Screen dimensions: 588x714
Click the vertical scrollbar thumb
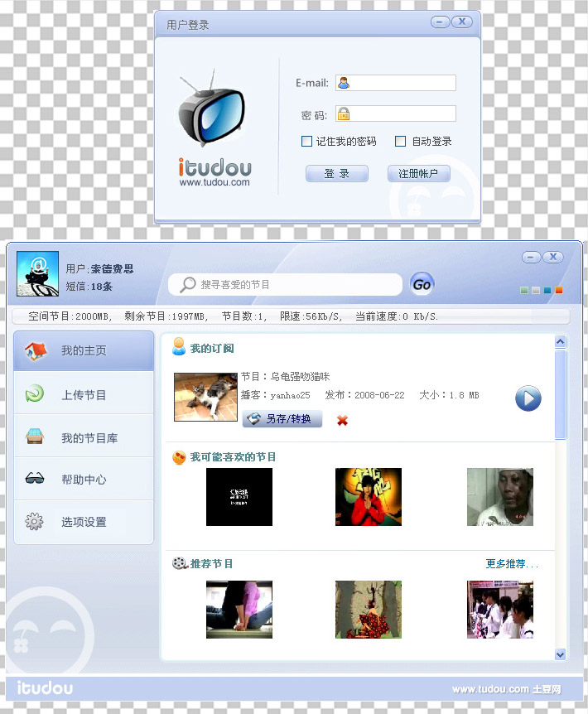[560, 394]
